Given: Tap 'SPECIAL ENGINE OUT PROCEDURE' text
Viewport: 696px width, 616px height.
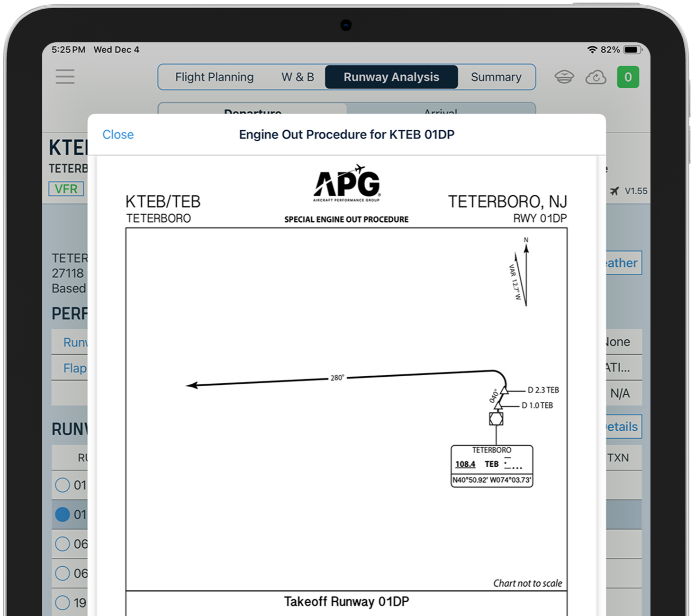Looking at the screenshot, I should point(346,219).
